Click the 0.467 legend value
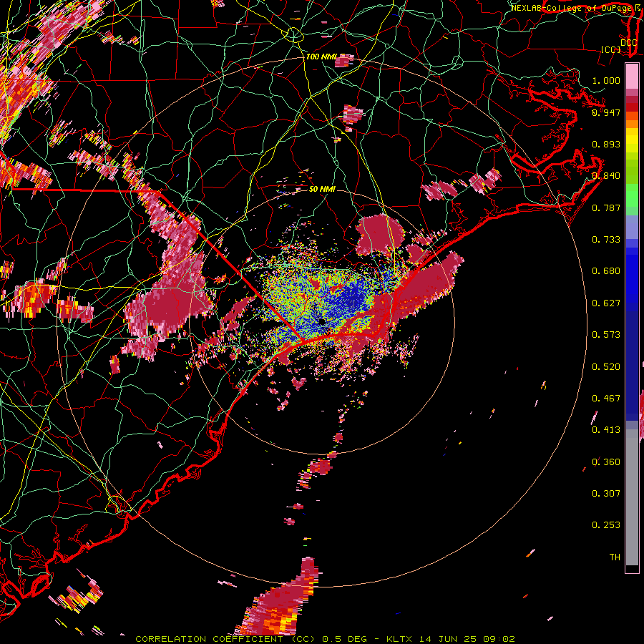644x644 pixels. point(606,399)
